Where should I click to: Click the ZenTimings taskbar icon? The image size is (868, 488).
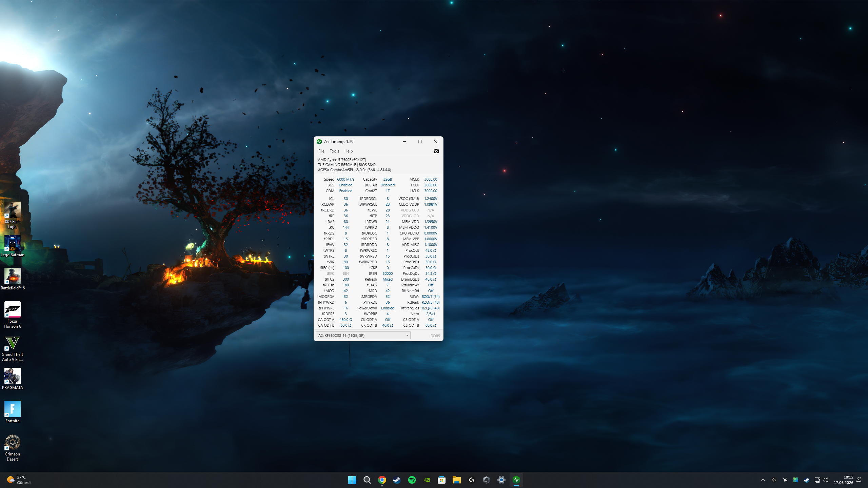tap(516, 480)
